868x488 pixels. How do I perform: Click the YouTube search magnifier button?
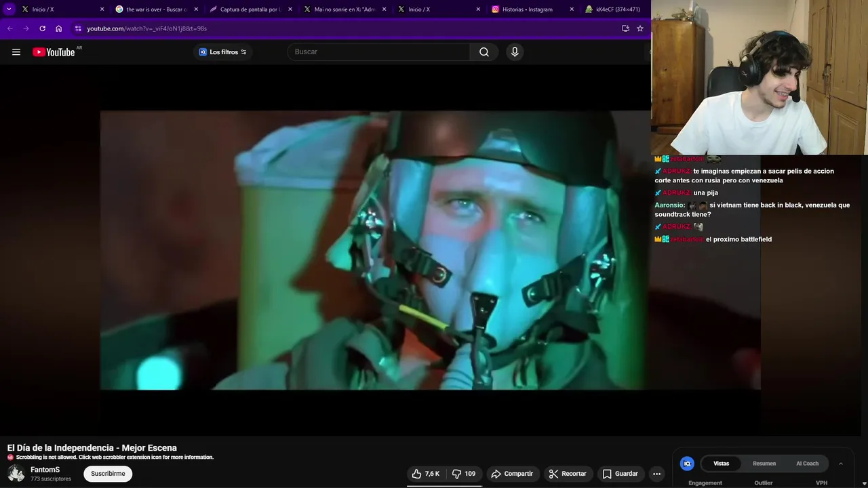tap(484, 52)
